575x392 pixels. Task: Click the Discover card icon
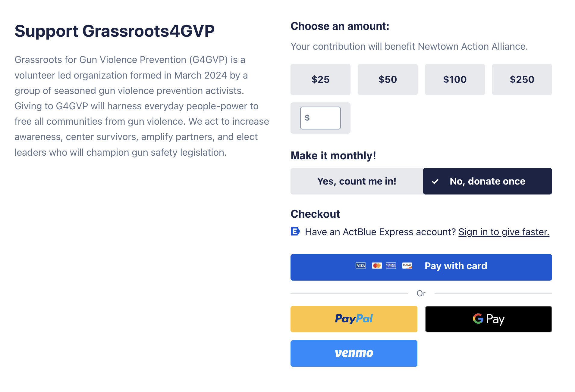click(407, 266)
